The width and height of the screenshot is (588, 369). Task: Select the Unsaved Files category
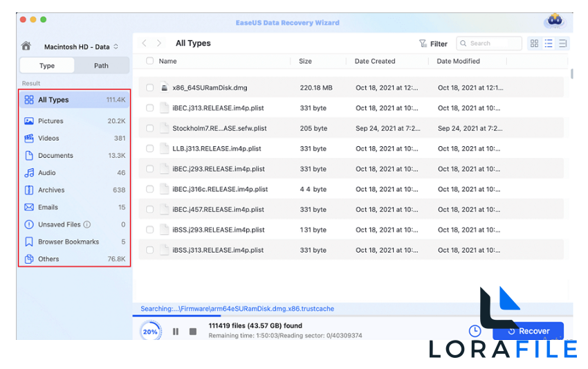75,224
